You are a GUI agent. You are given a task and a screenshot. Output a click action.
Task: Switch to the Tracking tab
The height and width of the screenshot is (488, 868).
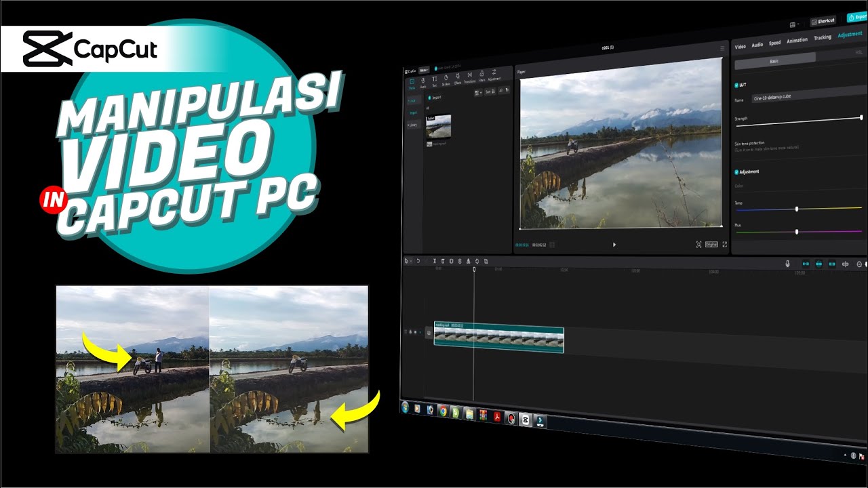(x=823, y=38)
